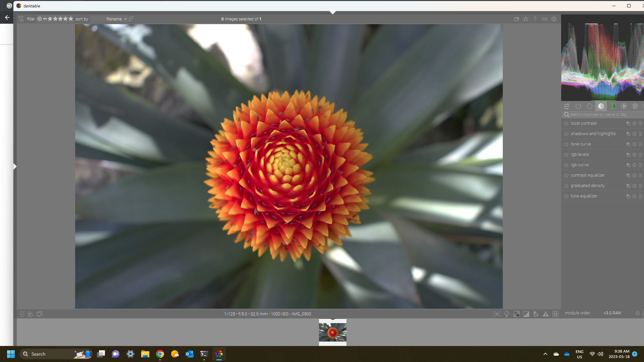Enable the local contrast module power switch
This screenshot has height=362, width=644.
tap(566, 124)
